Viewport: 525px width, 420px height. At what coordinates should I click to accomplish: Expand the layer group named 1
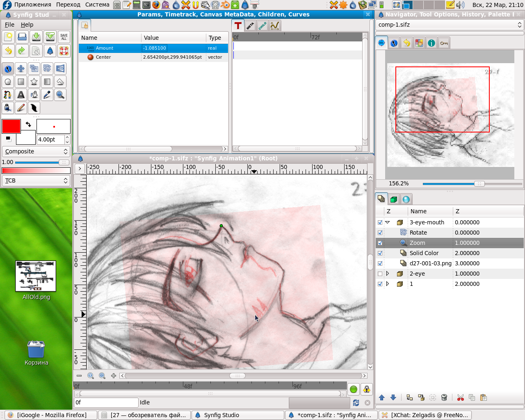pyautogui.click(x=388, y=284)
